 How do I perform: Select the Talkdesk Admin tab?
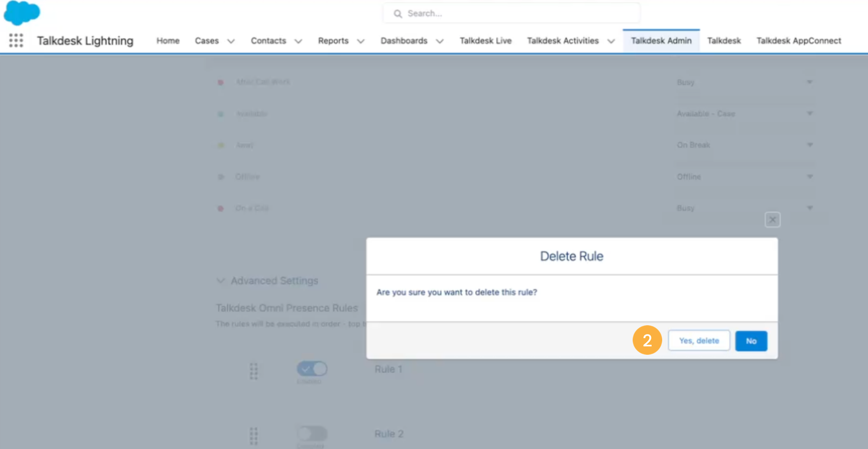click(661, 40)
